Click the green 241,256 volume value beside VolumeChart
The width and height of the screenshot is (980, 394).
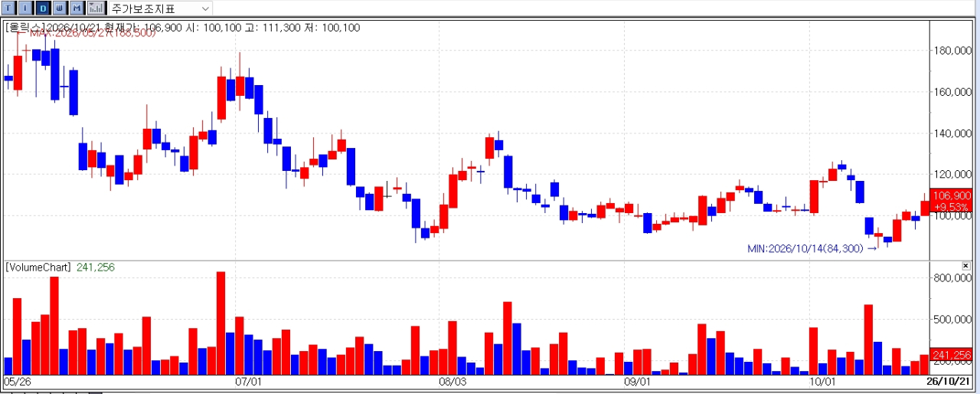point(95,267)
